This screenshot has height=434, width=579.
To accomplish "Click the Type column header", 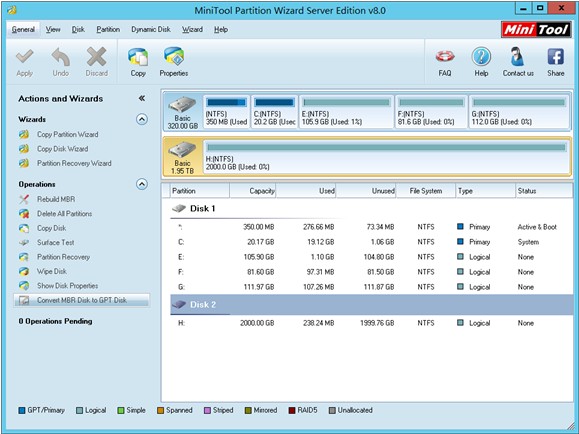I will (486, 191).
